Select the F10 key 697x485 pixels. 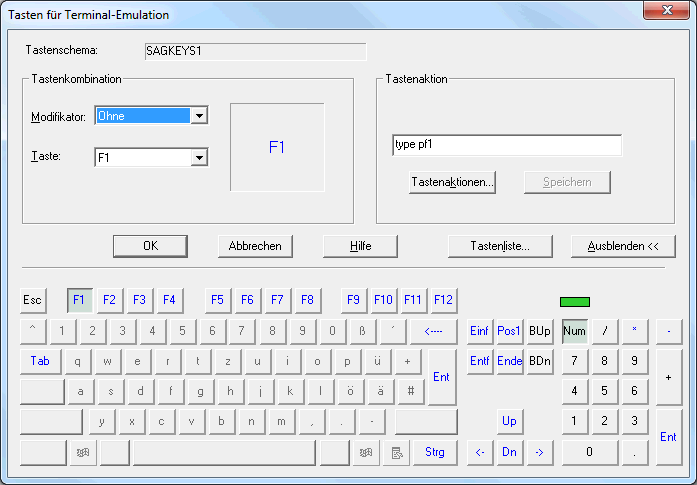point(383,300)
